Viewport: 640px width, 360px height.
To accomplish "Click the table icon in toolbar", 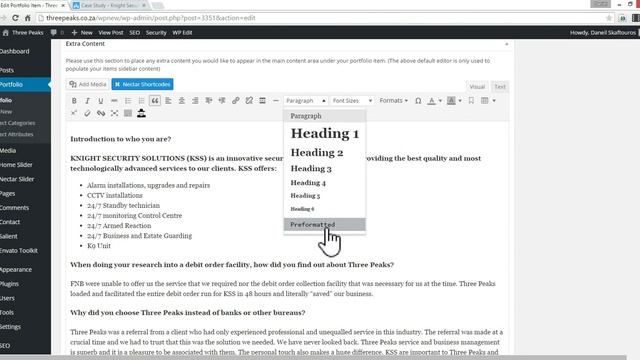I will pos(484,101).
